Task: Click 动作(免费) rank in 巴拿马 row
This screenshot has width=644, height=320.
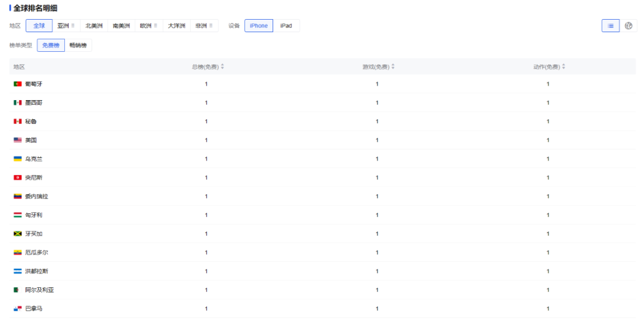Action: point(548,309)
